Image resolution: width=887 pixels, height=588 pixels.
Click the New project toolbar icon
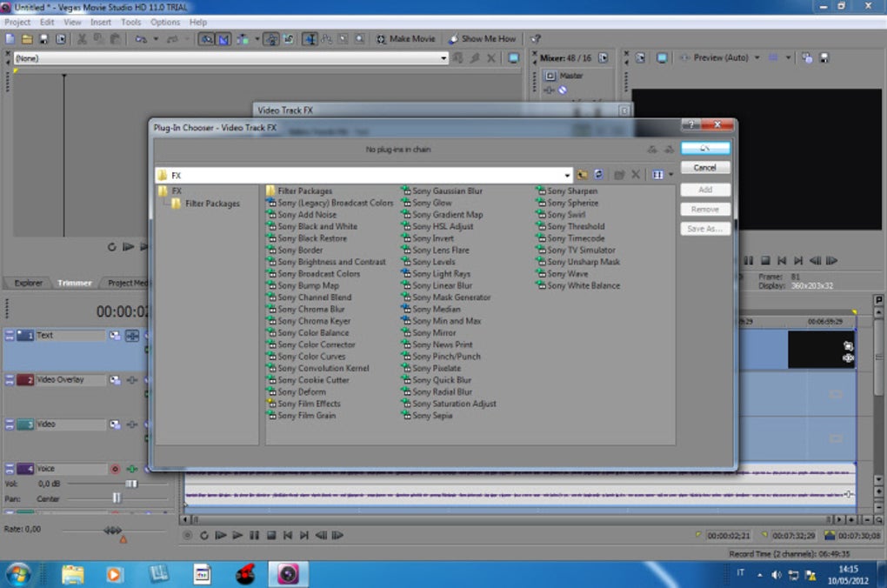[x=10, y=39]
